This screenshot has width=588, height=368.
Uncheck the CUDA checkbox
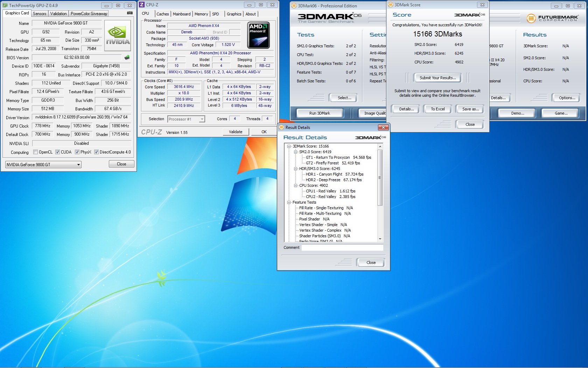57,152
